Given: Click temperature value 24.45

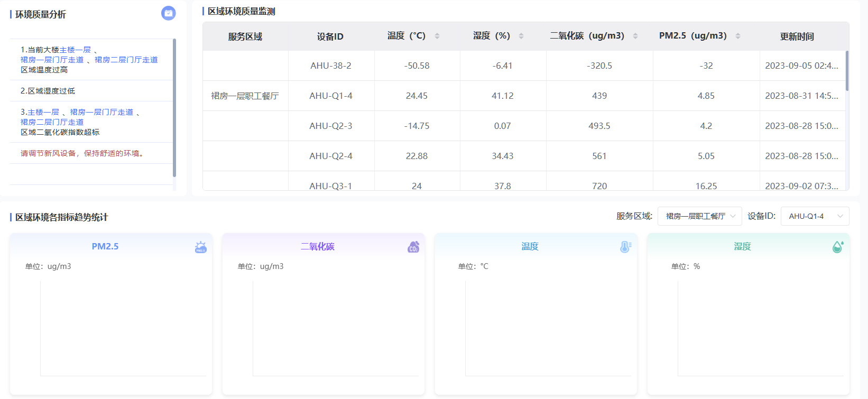Looking at the screenshot, I should click(x=417, y=96).
